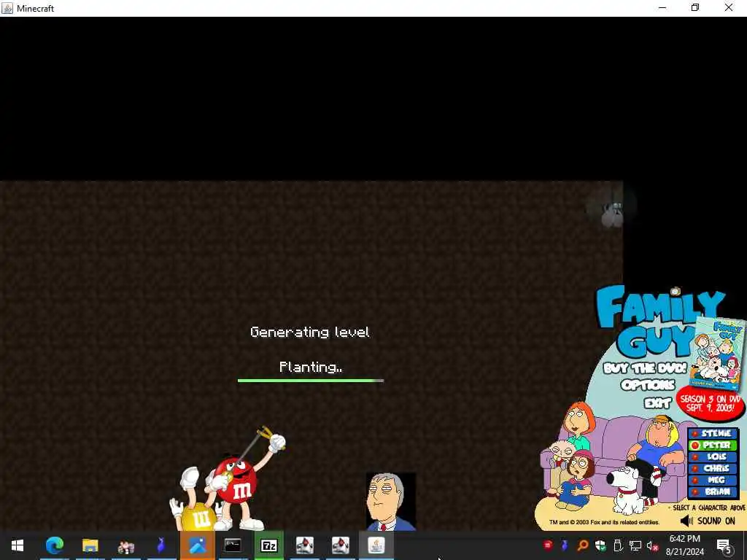The height and width of the screenshot is (560, 747).
Task: Switch to the 7-Zip taskbar window
Action: click(268, 545)
